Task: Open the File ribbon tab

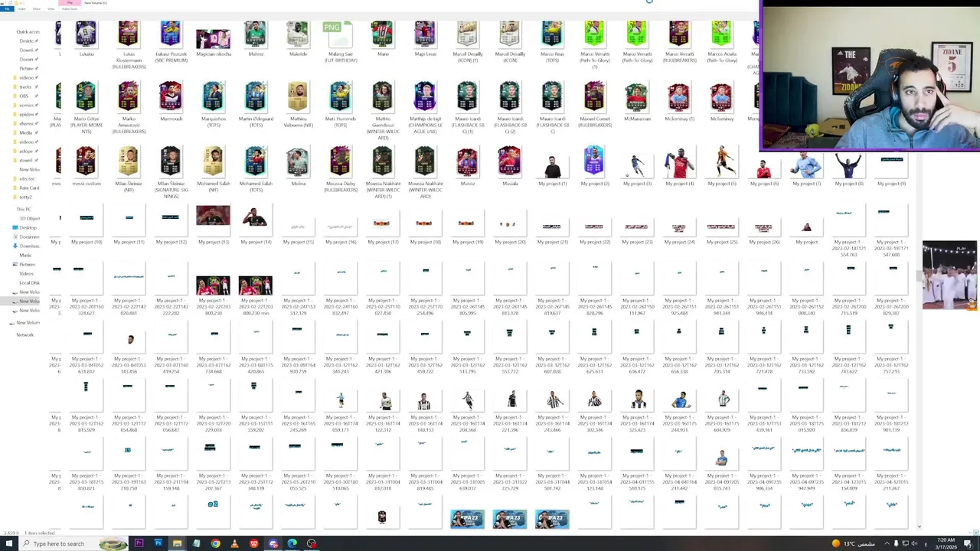Action: coord(6,8)
